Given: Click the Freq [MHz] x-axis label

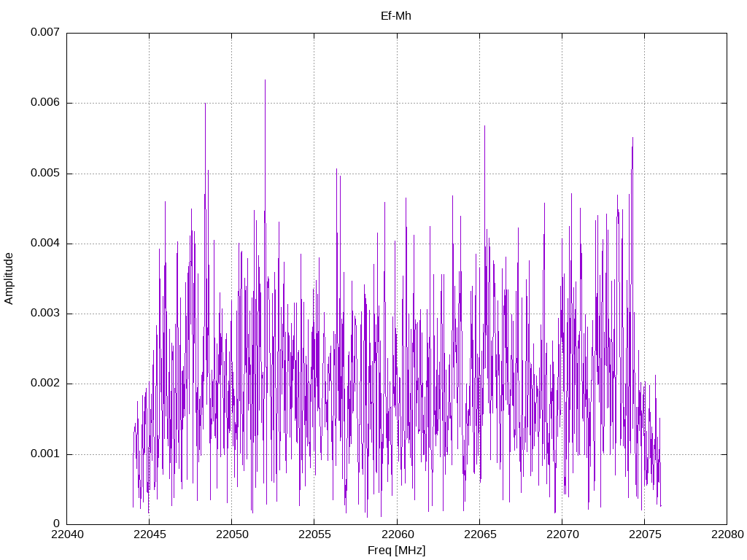Looking at the screenshot, I should pos(396,551).
